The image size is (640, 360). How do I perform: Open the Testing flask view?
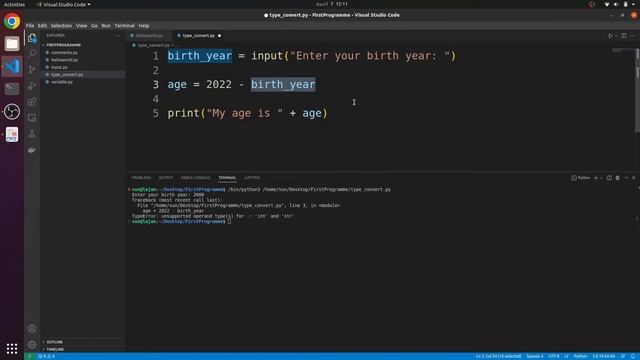tap(32, 134)
